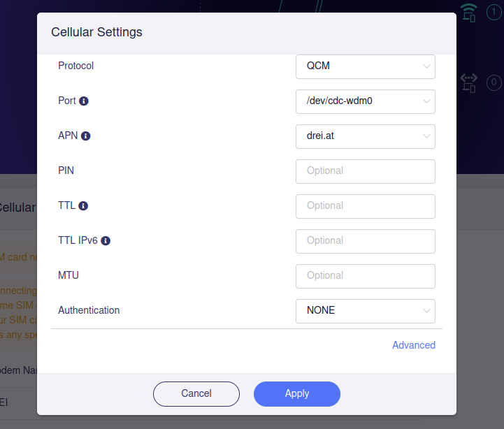The width and height of the screenshot is (504, 429).
Task: Open the Advanced settings link
Action: pos(413,345)
